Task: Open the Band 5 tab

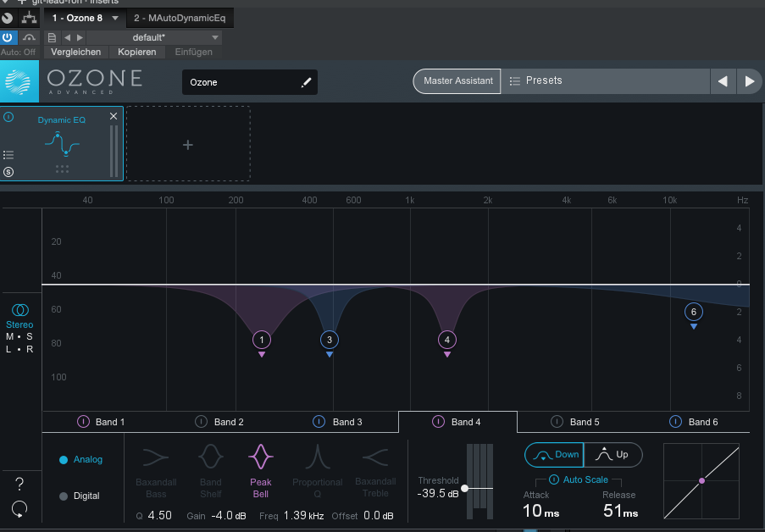Action: pyautogui.click(x=576, y=422)
